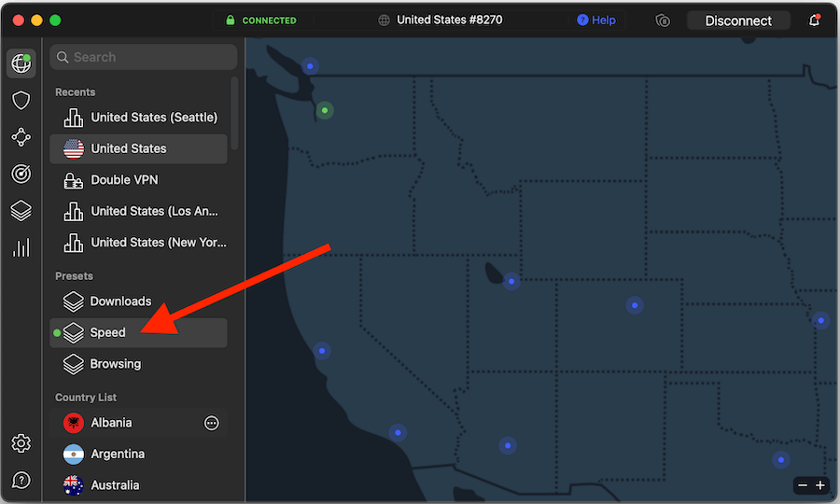Select United States (Seattle) recent server
The width and height of the screenshot is (840, 504).
click(138, 118)
